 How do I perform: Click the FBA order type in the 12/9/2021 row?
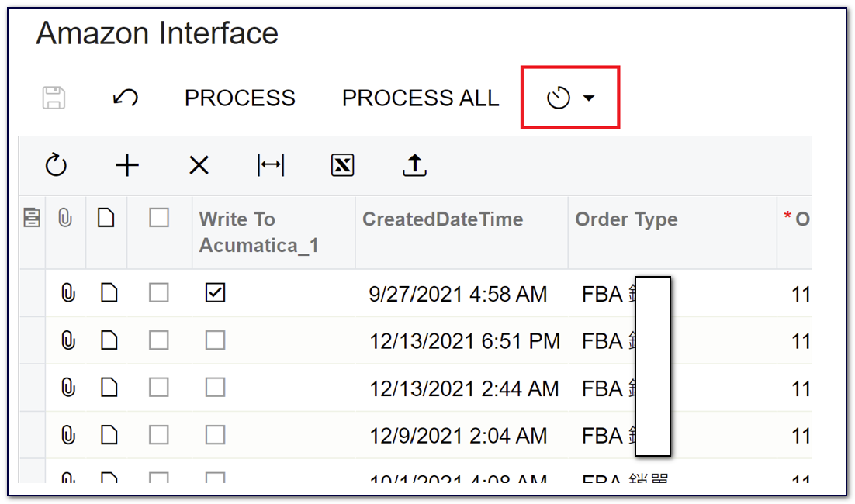602,436
